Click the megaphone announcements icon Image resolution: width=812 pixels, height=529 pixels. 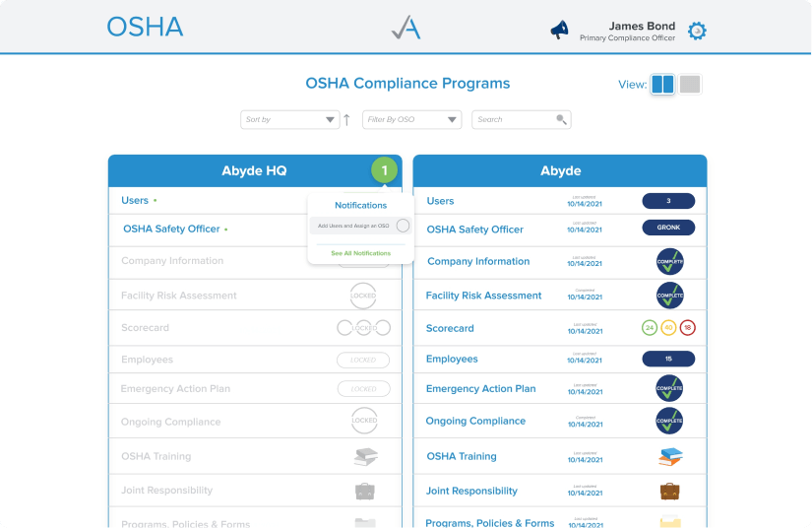(559, 31)
